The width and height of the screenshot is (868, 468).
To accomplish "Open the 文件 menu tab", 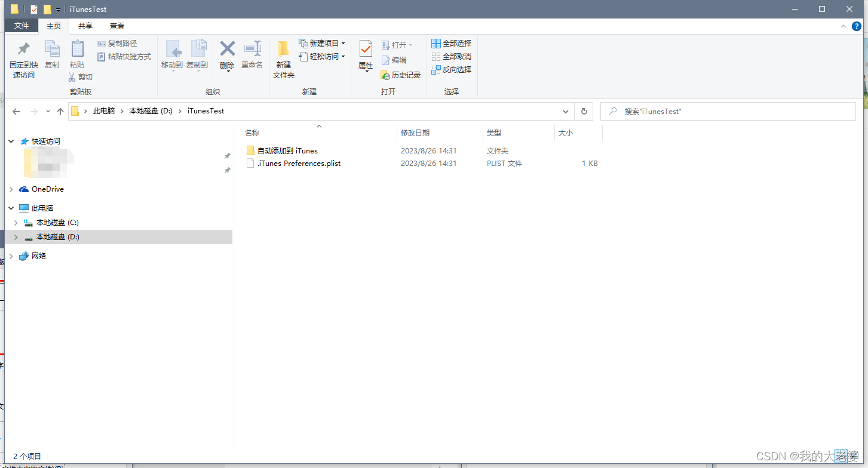I will tap(22, 26).
